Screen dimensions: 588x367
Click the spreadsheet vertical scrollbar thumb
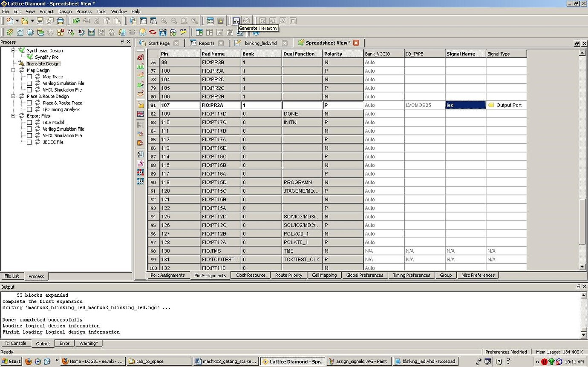tap(582, 222)
